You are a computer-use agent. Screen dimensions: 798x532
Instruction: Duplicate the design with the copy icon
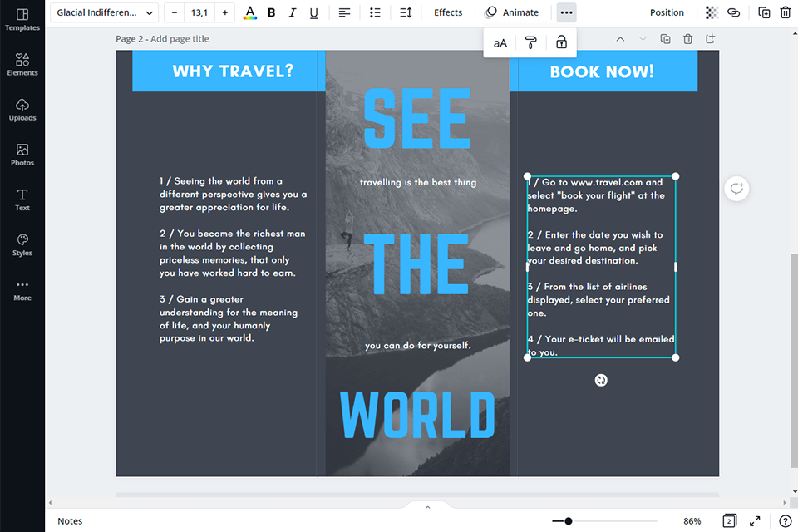click(762, 12)
